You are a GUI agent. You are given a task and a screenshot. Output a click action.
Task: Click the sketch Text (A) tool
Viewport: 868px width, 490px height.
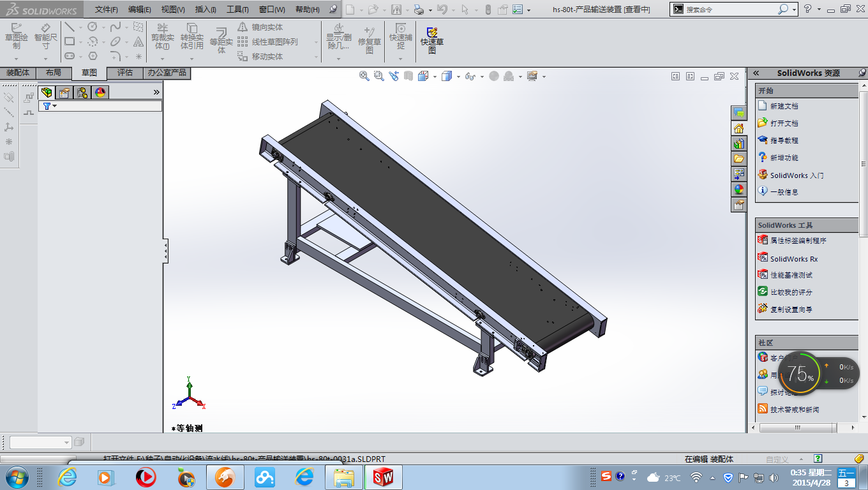[x=138, y=41]
